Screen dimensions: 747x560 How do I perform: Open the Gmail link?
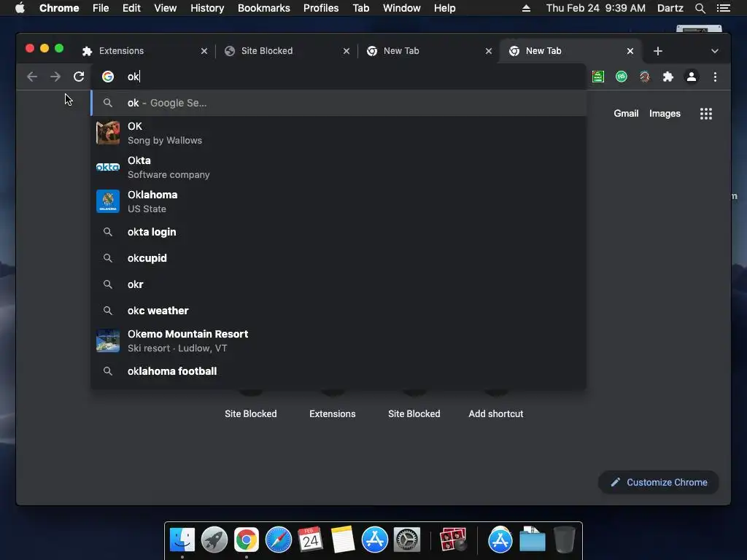click(x=626, y=113)
